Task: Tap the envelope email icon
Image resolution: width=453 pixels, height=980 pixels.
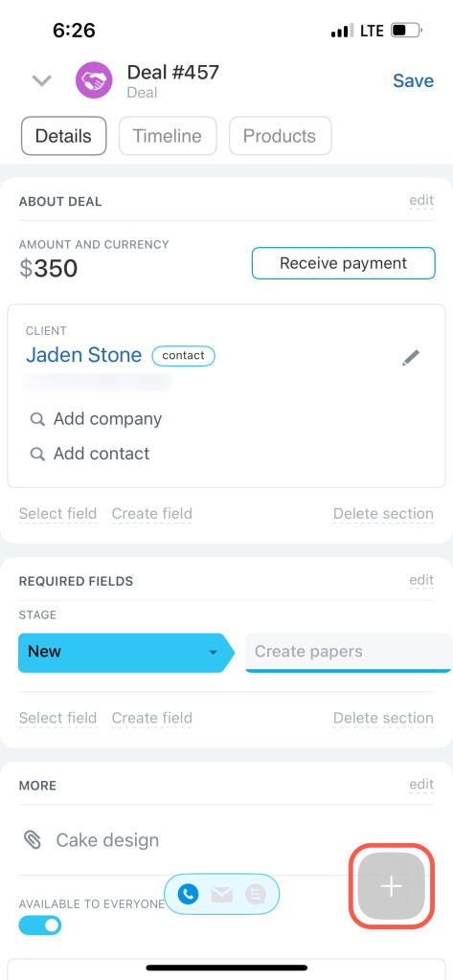Action: (222, 895)
